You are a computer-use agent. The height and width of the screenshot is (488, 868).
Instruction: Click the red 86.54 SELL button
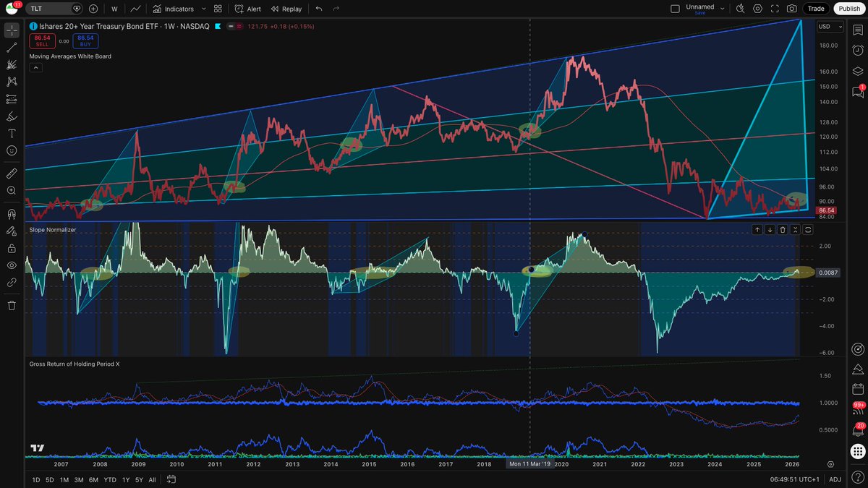point(42,40)
